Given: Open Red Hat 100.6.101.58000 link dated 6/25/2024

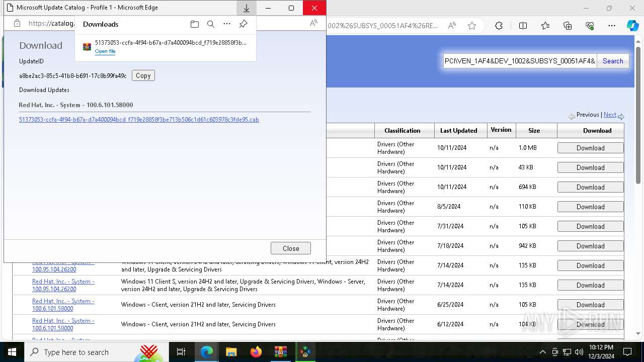Looking at the screenshot, I should coord(63,305).
